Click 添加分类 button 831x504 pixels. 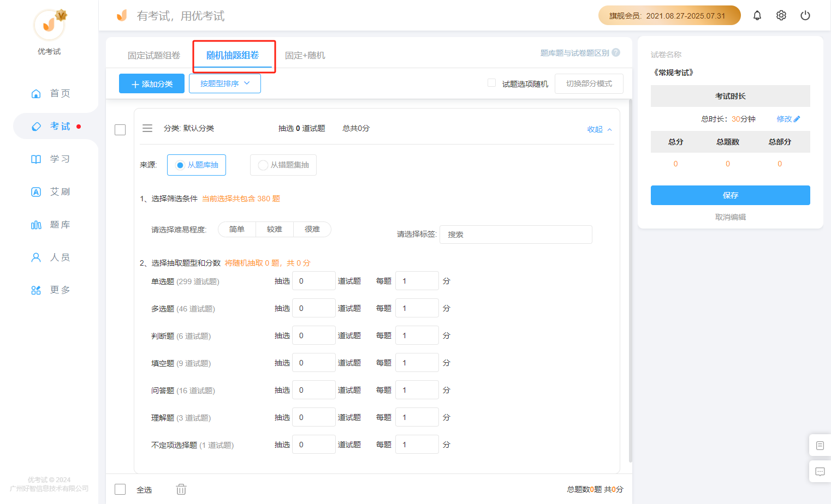coord(152,83)
